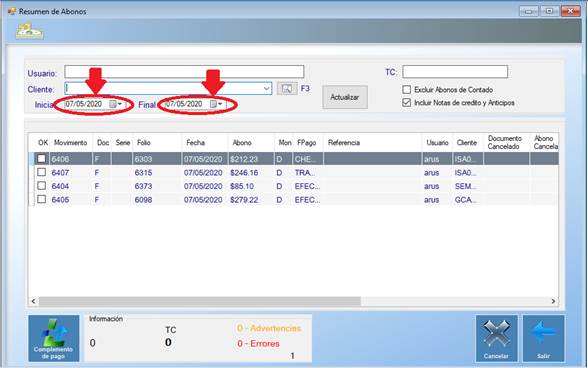The width and height of the screenshot is (588, 368).
Task: Check the OK box for movement 6405
Action: tap(42, 199)
